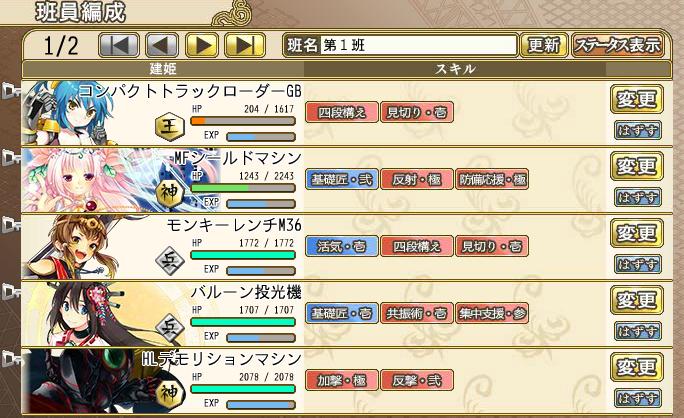Jump to the last squad page
The image size is (684, 418).
pos(245,45)
